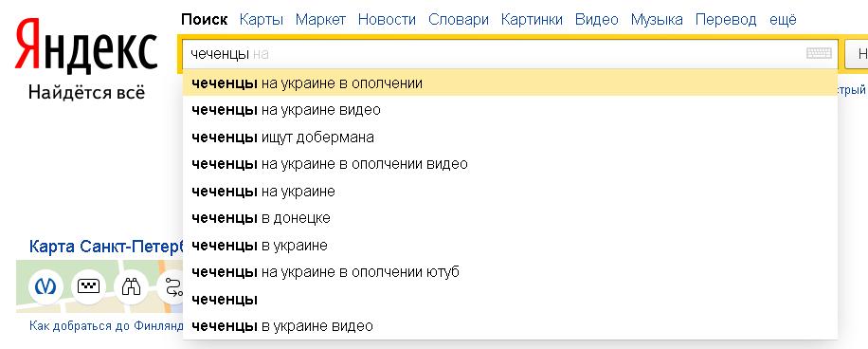Expand the ещё menu
This screenshot has width=868, height=349.
tap(783, 20)
